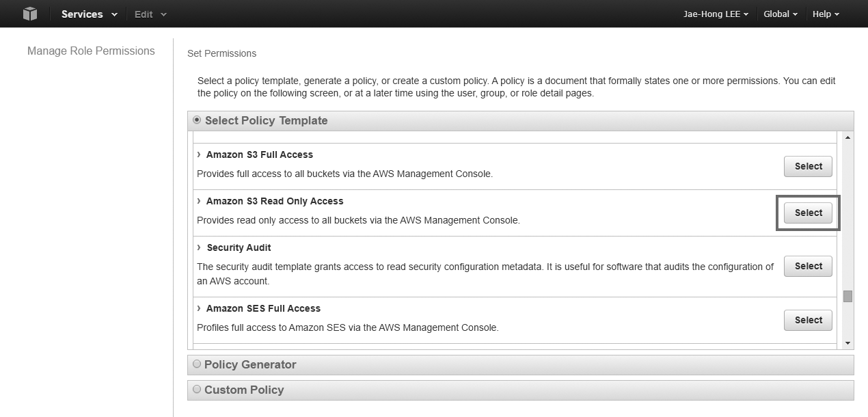The image size is (868, 417).
Task: Open the Jae-Hong LEE account dropdown
Action: click(716, 14)
